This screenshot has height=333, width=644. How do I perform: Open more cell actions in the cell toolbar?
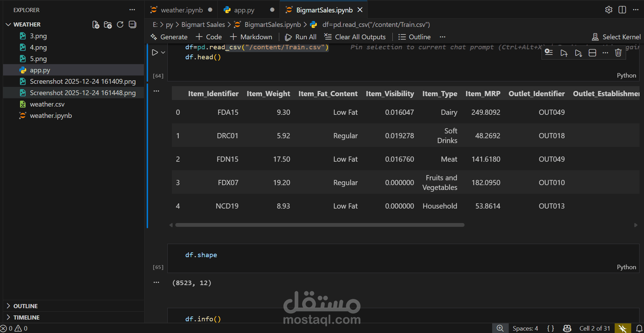click(605, 53)
